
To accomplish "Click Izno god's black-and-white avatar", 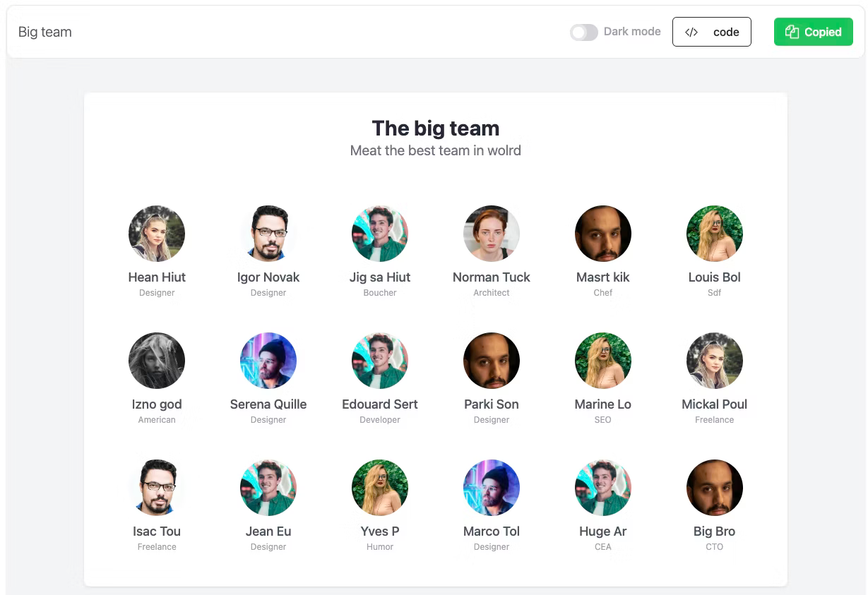I will tap(157, 361).
